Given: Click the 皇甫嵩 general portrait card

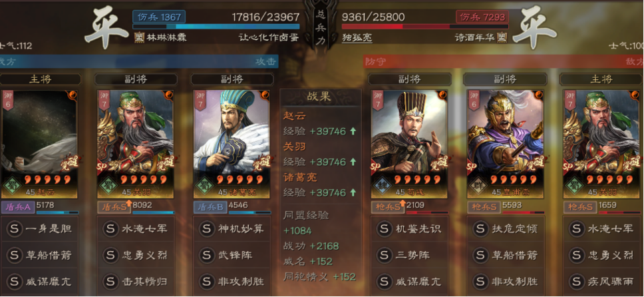Looking at the screenshot, I should pos(505,144).
